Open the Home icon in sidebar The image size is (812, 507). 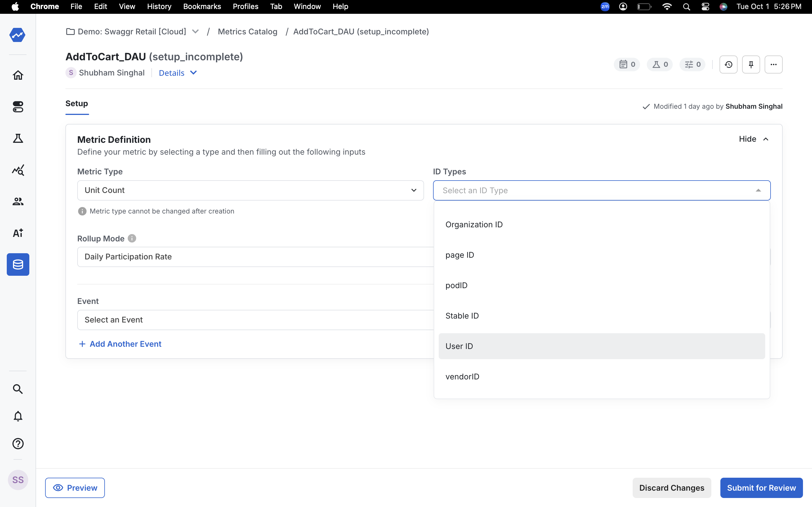click(x=18, y=75)
